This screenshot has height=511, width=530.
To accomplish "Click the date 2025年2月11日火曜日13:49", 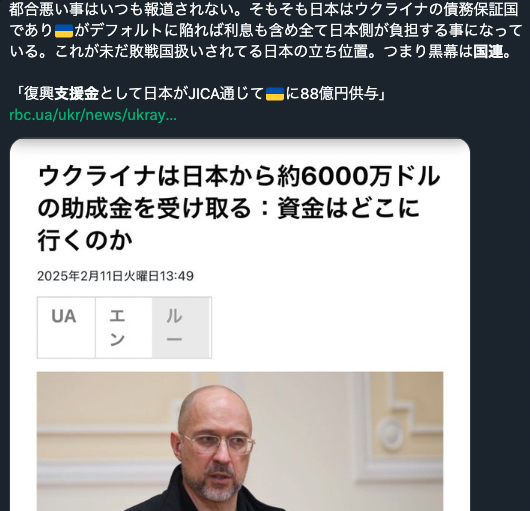I will [115, 276].
